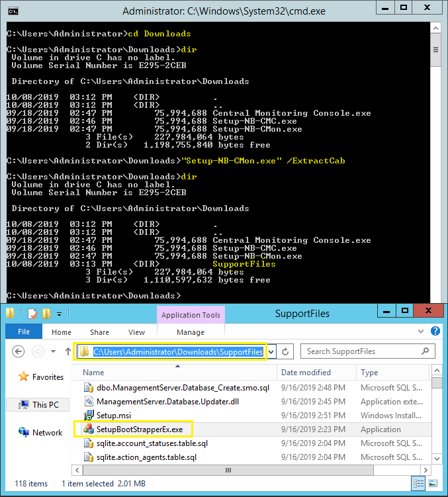The height and width of the screenshot is (497, 448).
Task: Open the recent locations dropdown arrow
Action: pyautogui.click(x=53, y=351)
